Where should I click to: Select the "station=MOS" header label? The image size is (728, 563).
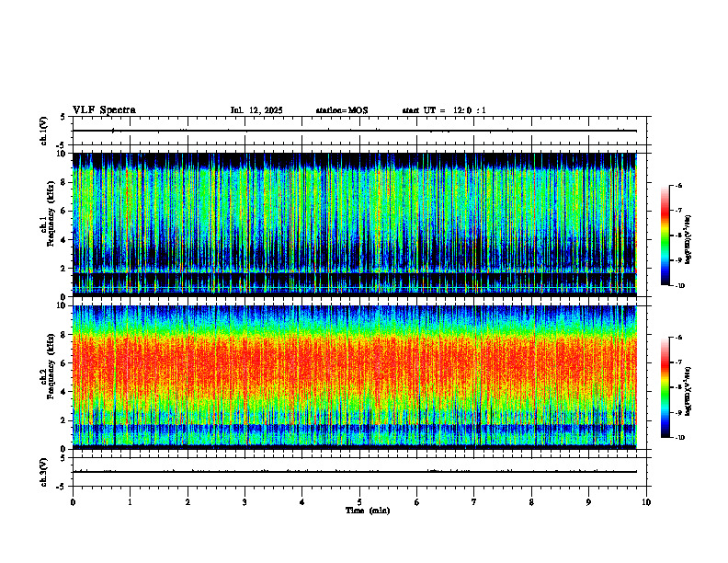point(342,110)
